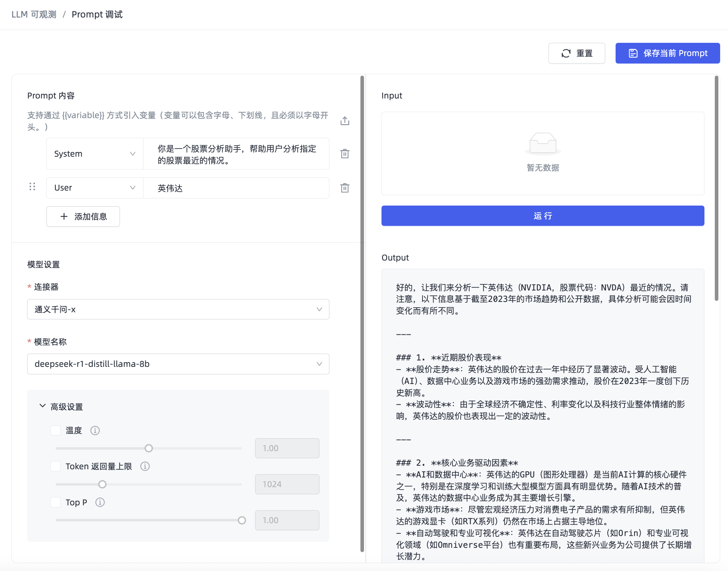Collapse the 高级设置 section
728x571 pixels.
point(61,407)
